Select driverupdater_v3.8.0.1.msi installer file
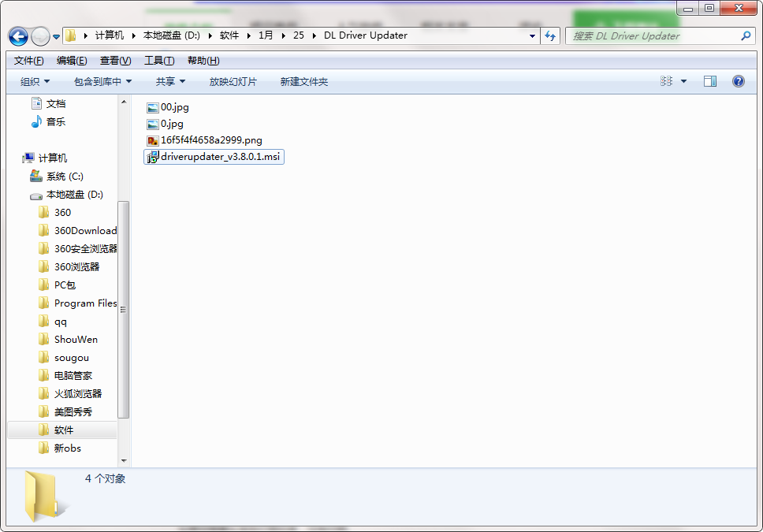 coord(214,157)
